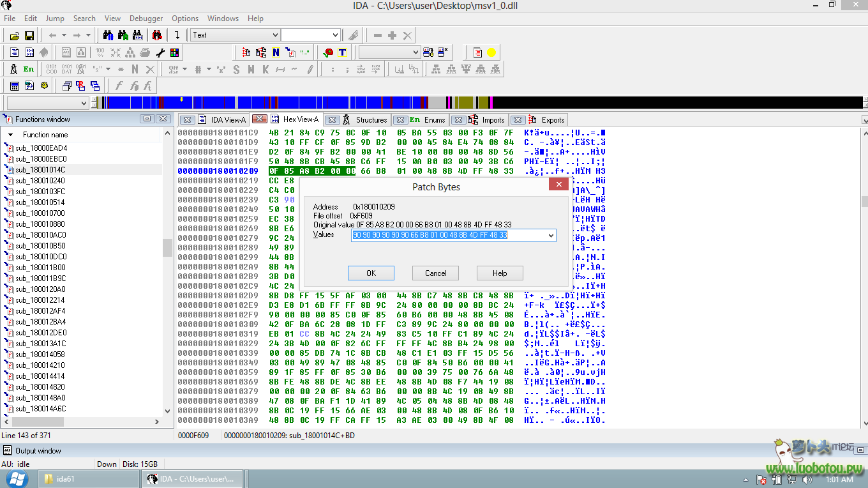
Task: Select sub_180014A6C in Functions window
Action: 41,409
